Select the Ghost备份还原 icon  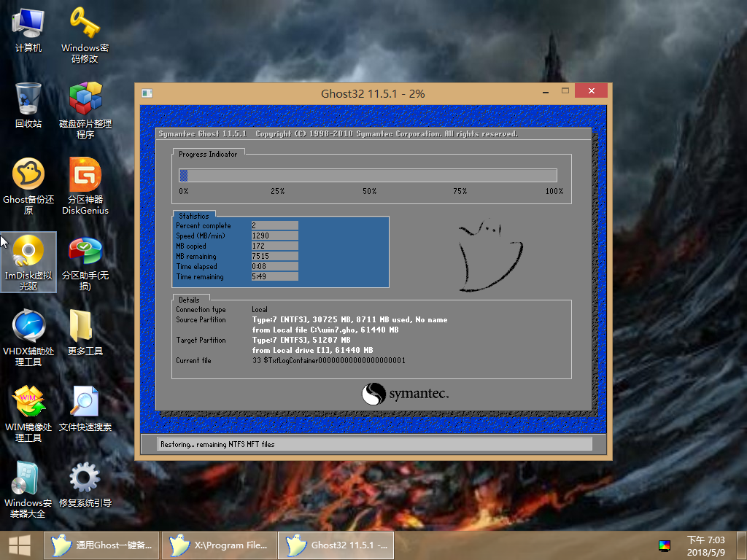pyautogui.click(x=28, y=186)
